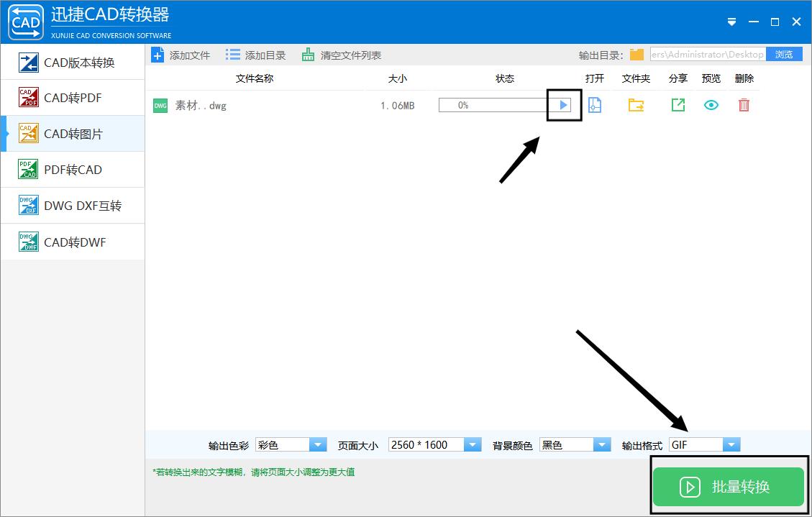Open the output directory folder icon

636,53
